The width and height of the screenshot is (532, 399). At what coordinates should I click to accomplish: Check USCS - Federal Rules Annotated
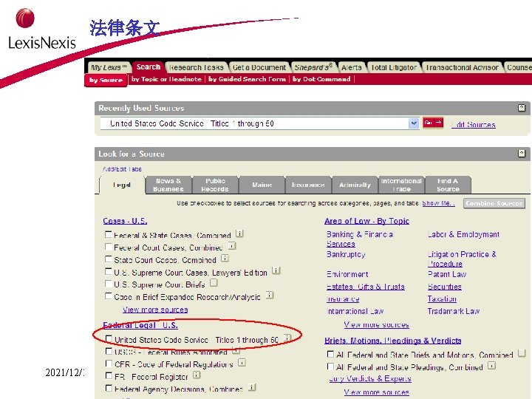click(109, 351)
